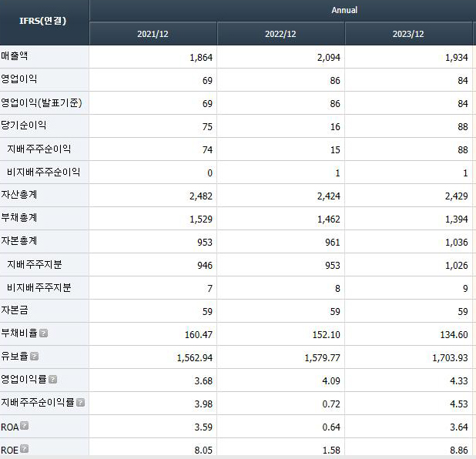Click total equity value 1,036
The image size is (476, 459).
(457, 243)
